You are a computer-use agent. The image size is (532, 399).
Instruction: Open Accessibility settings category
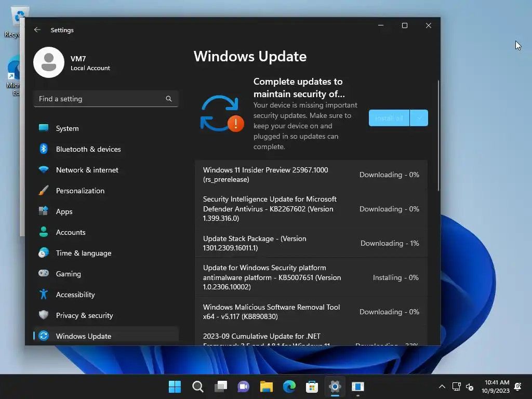point(106,295)
